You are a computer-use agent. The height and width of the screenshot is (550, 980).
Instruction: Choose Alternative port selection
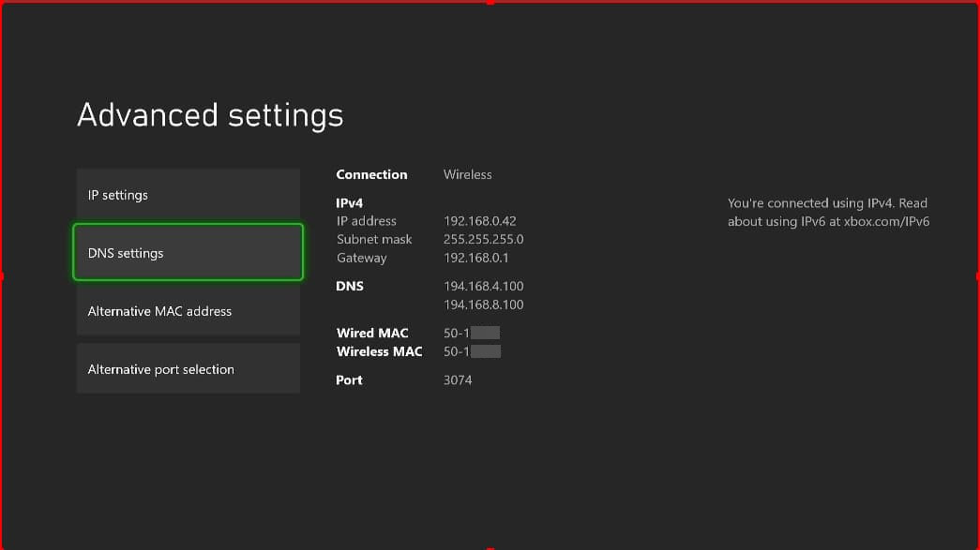[188, 368]
